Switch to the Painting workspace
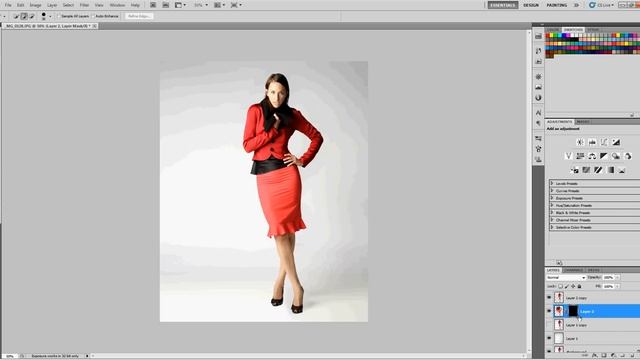640x360 pixels. [557, 5]
